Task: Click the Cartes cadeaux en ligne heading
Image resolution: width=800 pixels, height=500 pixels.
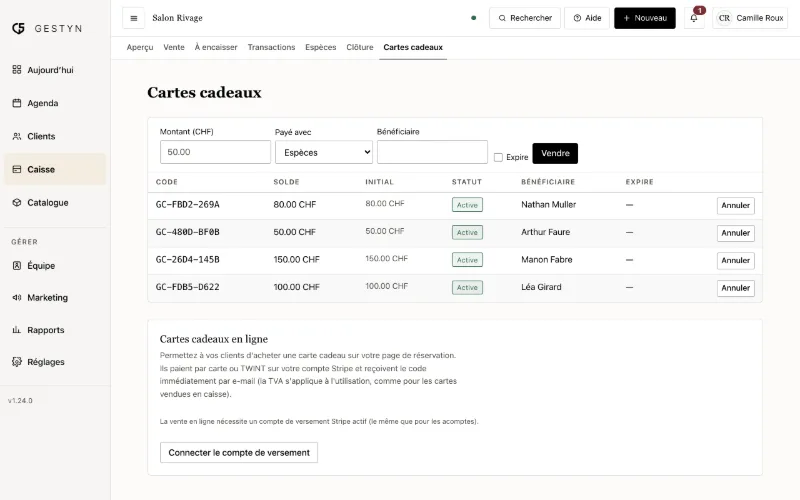Action: click(x=214, y=339)
